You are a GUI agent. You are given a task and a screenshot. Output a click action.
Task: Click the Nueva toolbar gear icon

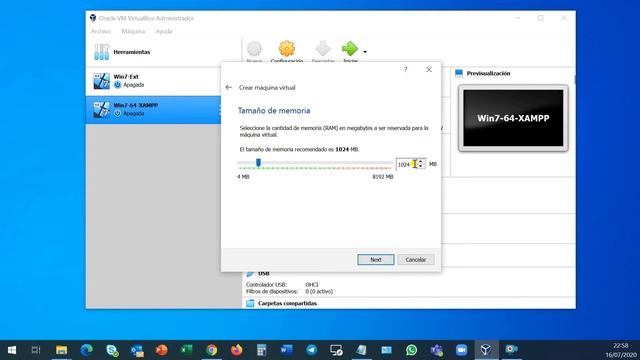[254, 49]
